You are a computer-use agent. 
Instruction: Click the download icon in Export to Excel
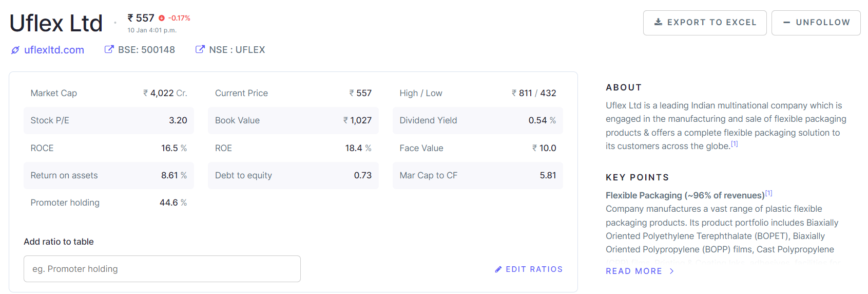coord(658,22)
